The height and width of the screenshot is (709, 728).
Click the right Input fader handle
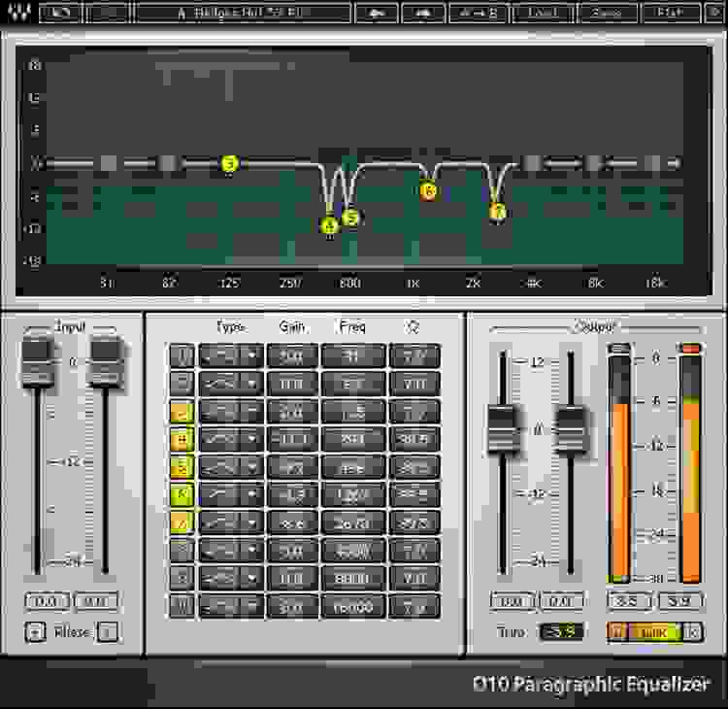[106, 362]
